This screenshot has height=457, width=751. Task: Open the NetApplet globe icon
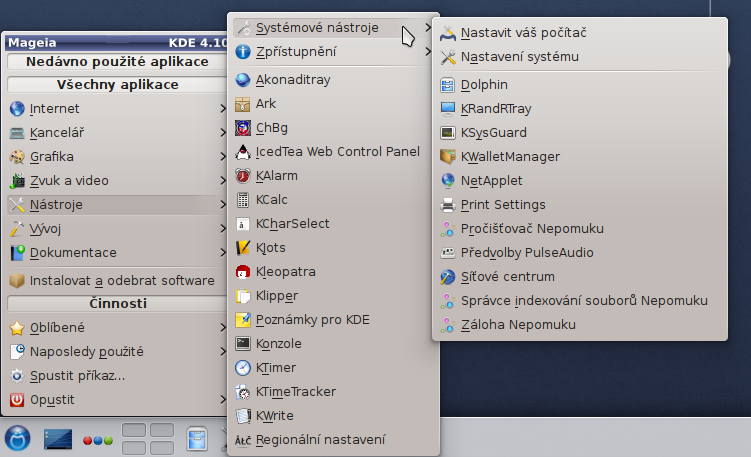pos(448,181)
